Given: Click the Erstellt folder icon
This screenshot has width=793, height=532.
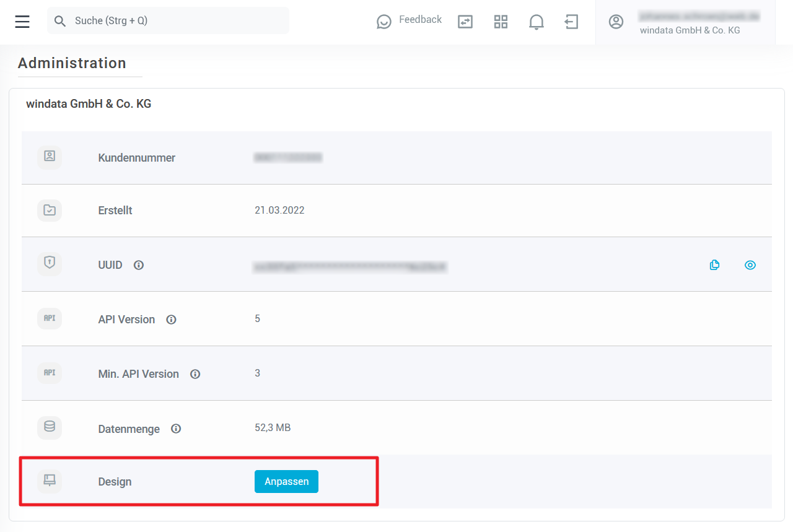Looking at the screenshot, I should point(50,211).
